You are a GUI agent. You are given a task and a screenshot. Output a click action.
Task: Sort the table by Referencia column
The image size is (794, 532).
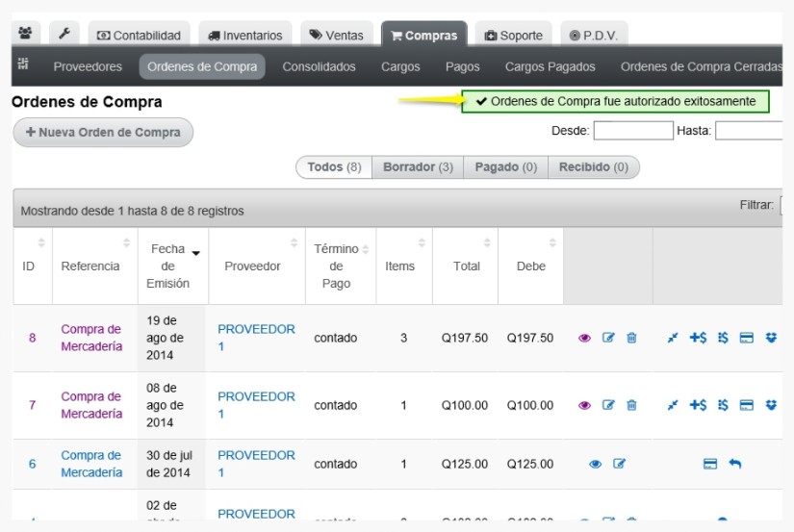coord(95,266)
